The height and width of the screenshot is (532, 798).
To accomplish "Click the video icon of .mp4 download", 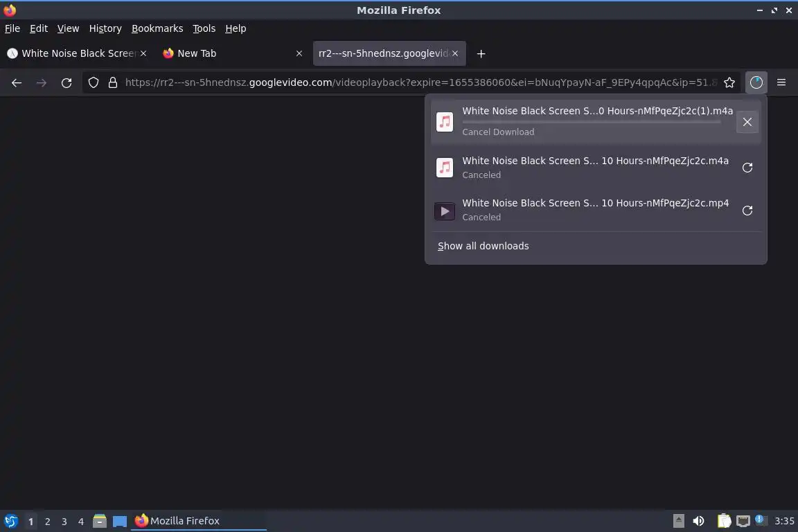I will (445, 211).
